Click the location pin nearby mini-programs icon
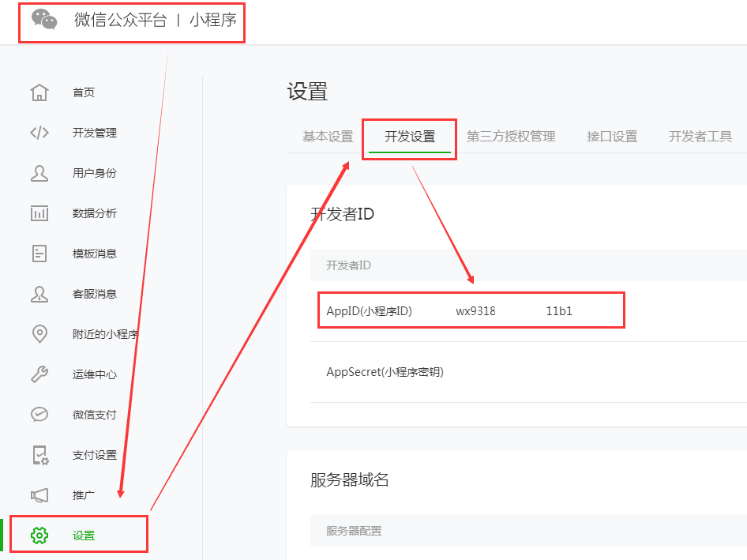The image size is (747, 560). [x=39, y=334]
